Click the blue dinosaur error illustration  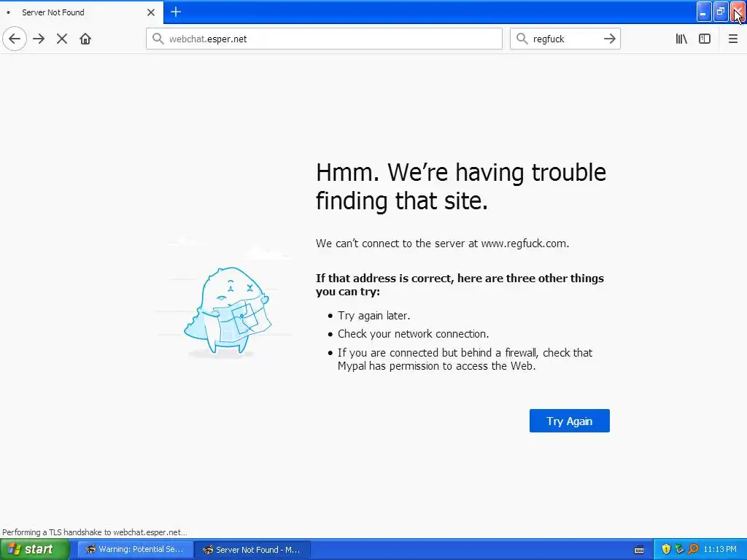(x=228, y=312)
